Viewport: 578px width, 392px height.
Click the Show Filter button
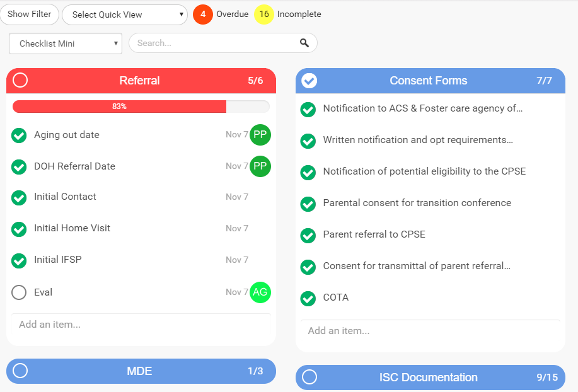pos(30,14)
